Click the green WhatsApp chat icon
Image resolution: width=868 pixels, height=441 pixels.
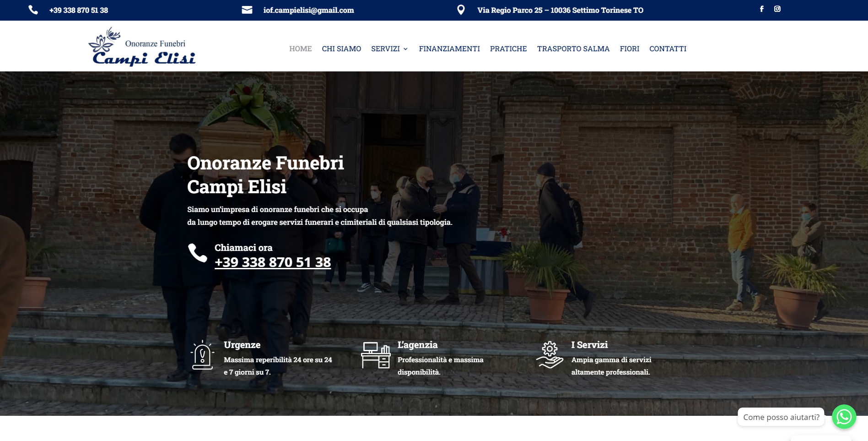(844, 417)
